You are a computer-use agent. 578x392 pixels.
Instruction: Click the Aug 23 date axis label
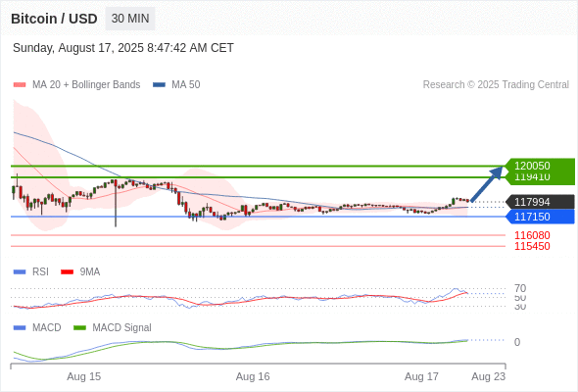[489, 376]
